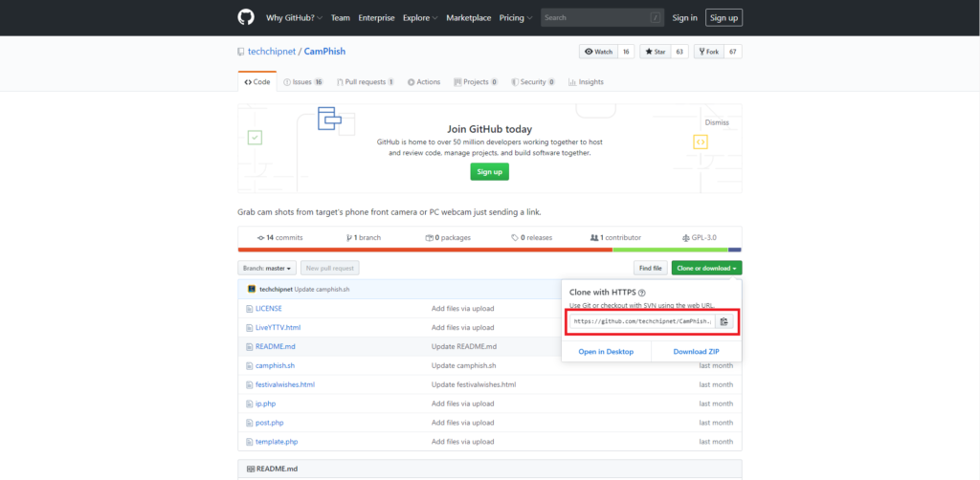
Task: Open the ip.php file
Action: tap(266, 404)
